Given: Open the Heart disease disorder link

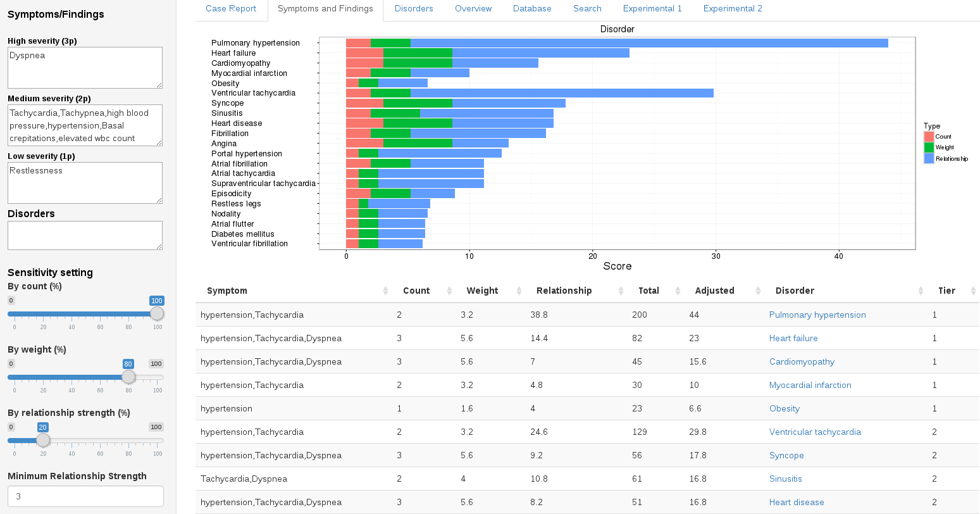Looking at the screenshot, I should click(x=797, y=503).
